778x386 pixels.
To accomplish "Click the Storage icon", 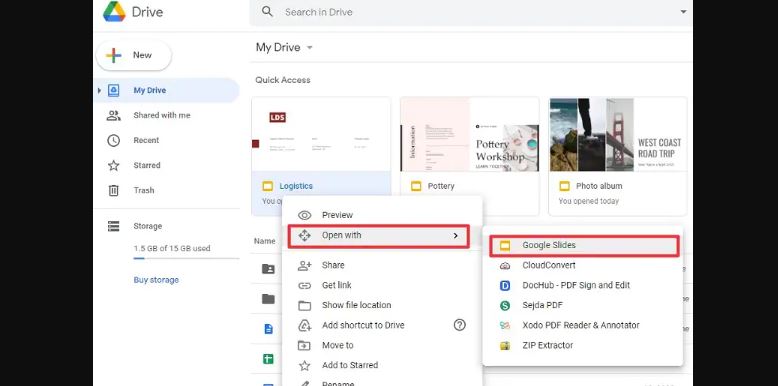I will click(x=114, y=226).
